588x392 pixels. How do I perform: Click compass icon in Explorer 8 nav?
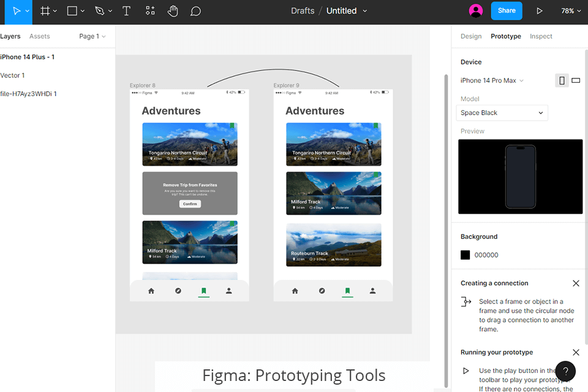tap(178, 291)
